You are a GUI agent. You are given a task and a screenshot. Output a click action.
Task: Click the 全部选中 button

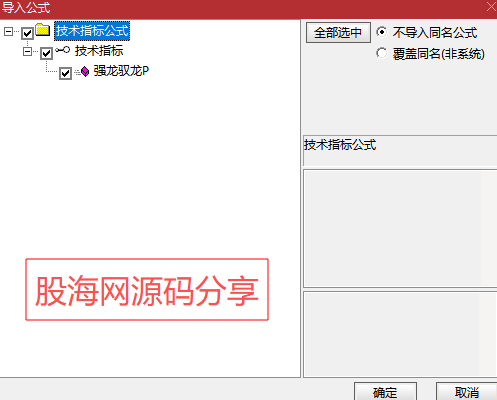338,33
